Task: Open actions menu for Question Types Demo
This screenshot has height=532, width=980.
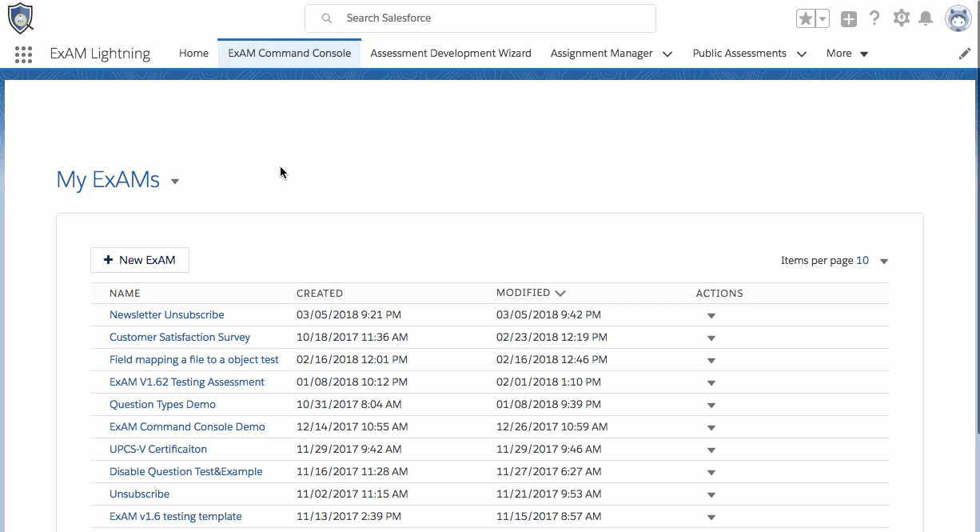Action: 711,406
